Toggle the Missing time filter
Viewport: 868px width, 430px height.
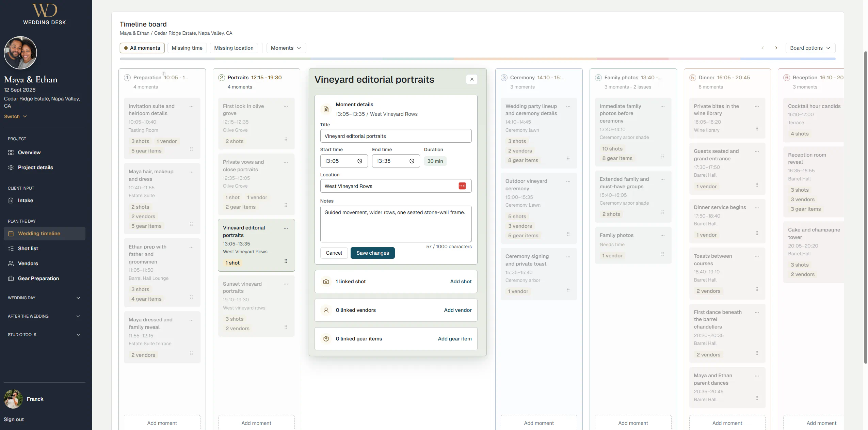[187, 48]
